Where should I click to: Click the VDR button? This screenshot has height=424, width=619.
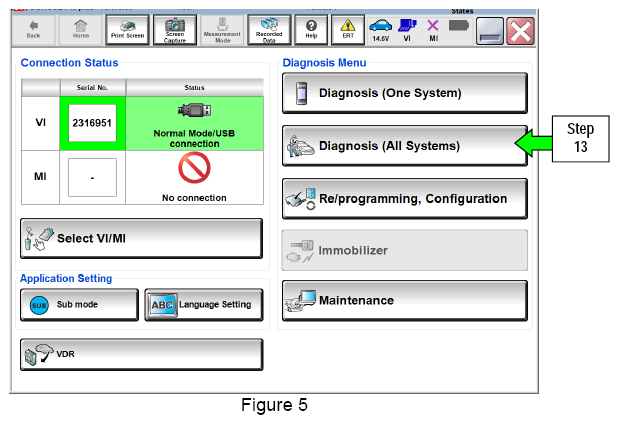[141, 354]
